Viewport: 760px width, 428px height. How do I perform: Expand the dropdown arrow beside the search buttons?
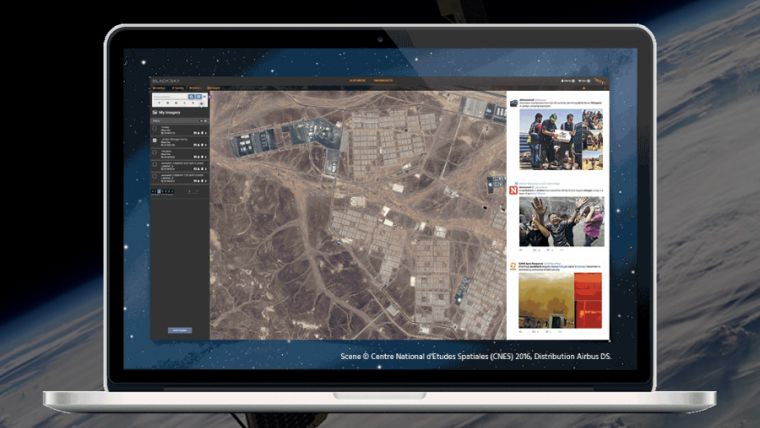point(205,96)
